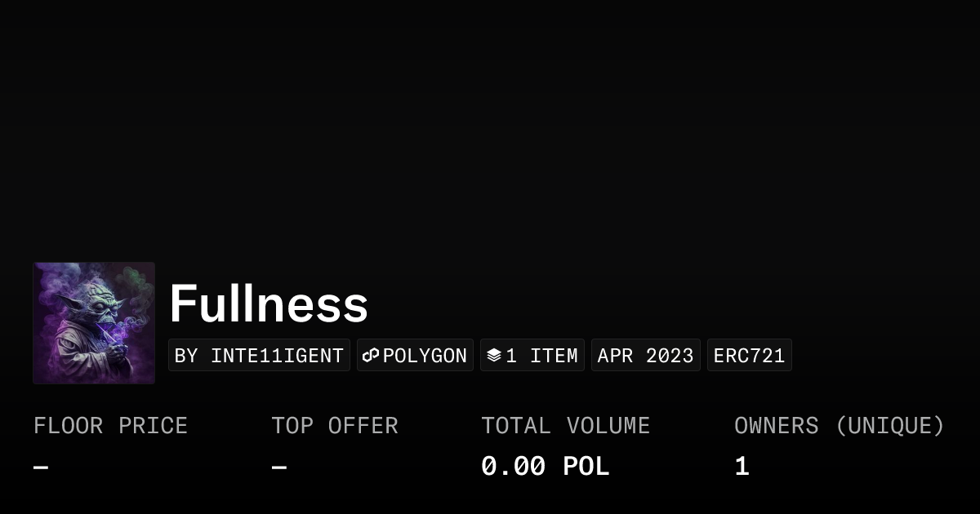The image size is (980, 514).
Task: Click the owners count value 1
Action: click(x=740, y=465)
